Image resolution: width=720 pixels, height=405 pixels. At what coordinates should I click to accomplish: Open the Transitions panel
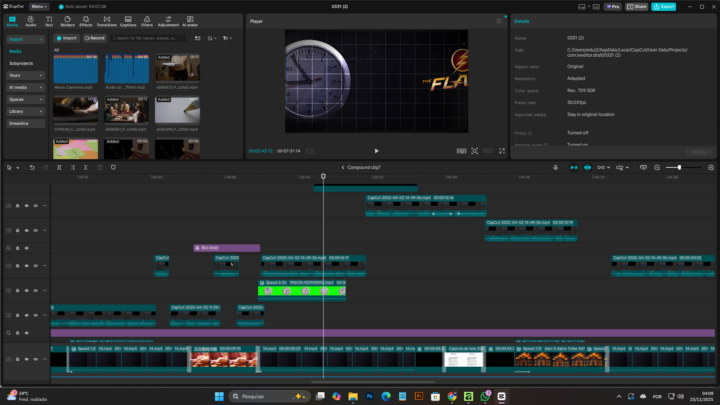tap(106, 21)
